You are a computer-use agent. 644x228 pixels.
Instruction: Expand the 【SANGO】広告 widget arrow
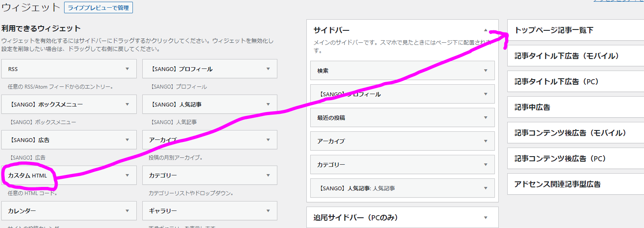click(x=127, y=140)
